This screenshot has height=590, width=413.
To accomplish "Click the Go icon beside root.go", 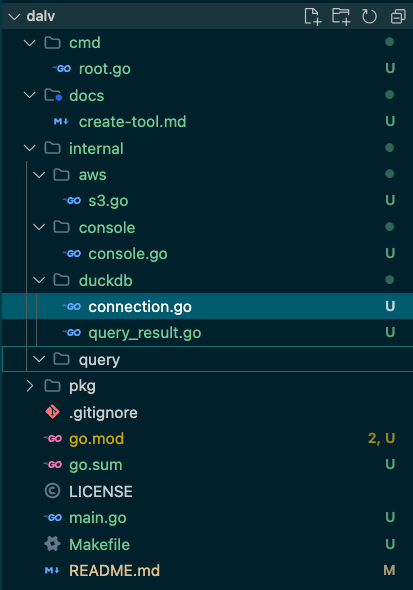I will coord(62,69).
